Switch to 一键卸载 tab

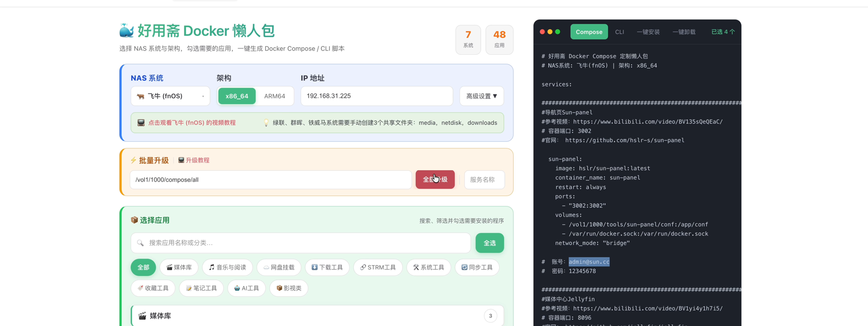pos(684,32)
